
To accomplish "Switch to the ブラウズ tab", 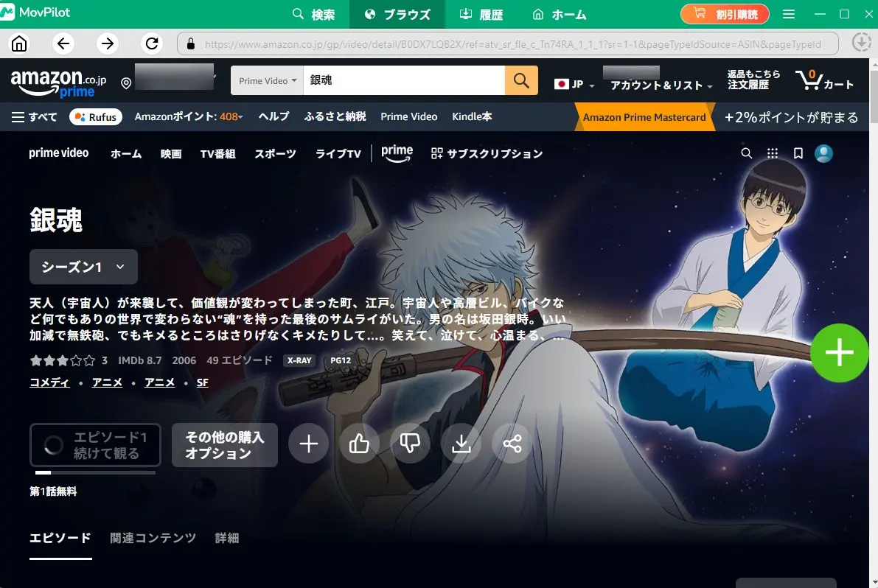I will tap(397, 14).
